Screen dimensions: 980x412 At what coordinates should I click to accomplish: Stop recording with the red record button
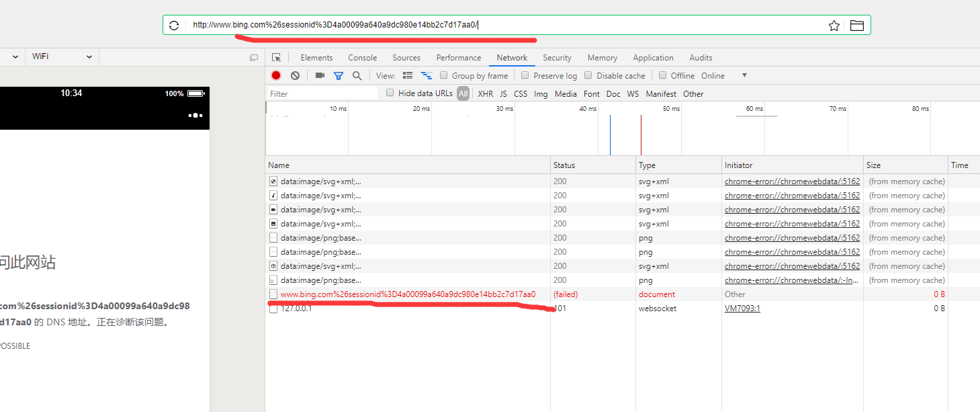click(x=276, y=75)
